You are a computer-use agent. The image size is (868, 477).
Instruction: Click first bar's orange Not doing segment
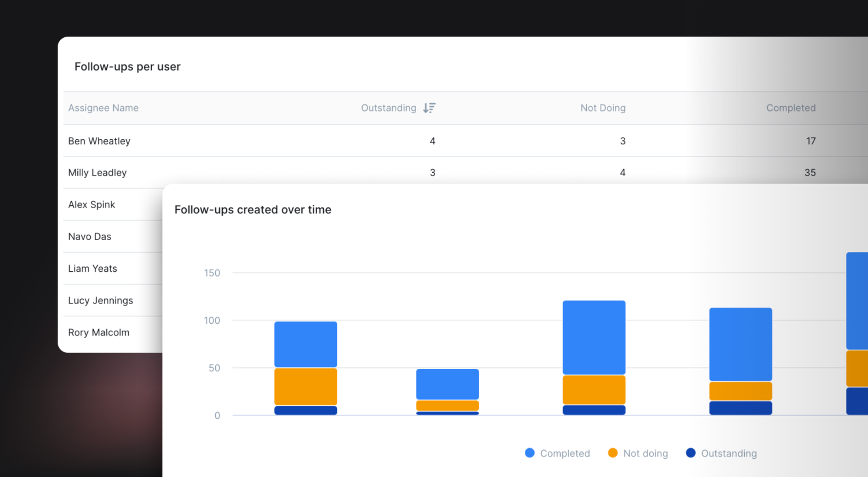[x=306, y=386]
